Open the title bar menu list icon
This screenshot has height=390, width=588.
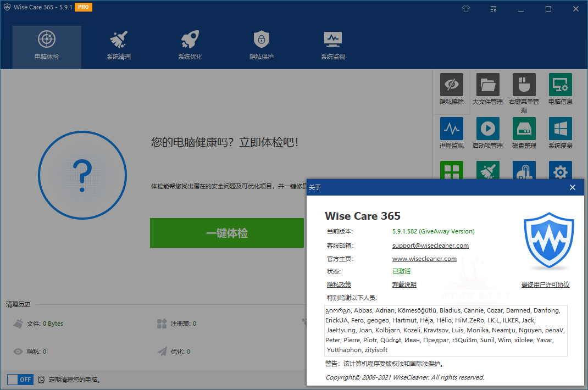pos(494,9)
